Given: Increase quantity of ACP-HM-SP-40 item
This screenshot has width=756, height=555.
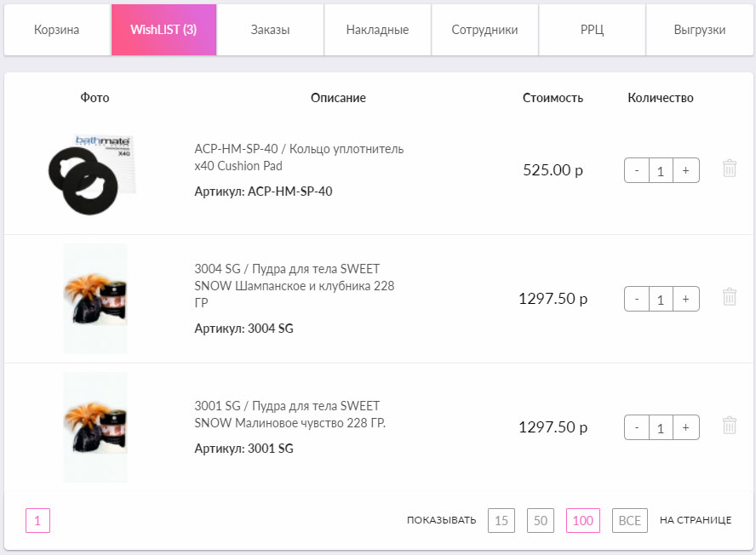Looking at the screenshot, I should point(685,170).
